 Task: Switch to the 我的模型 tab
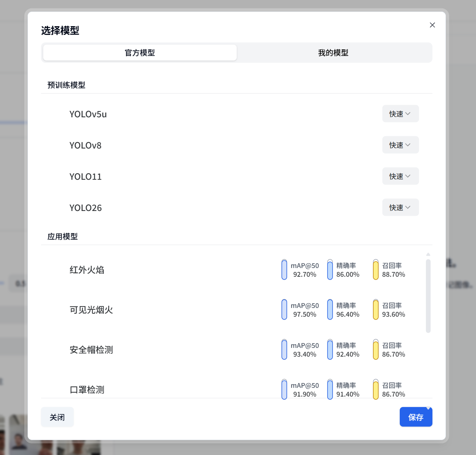333,53
